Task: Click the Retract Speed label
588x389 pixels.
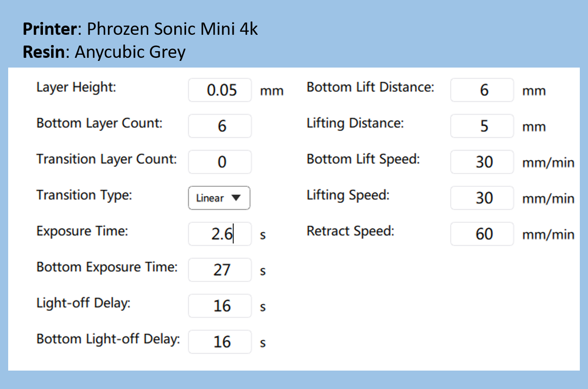Action: [x=351, y=231]
